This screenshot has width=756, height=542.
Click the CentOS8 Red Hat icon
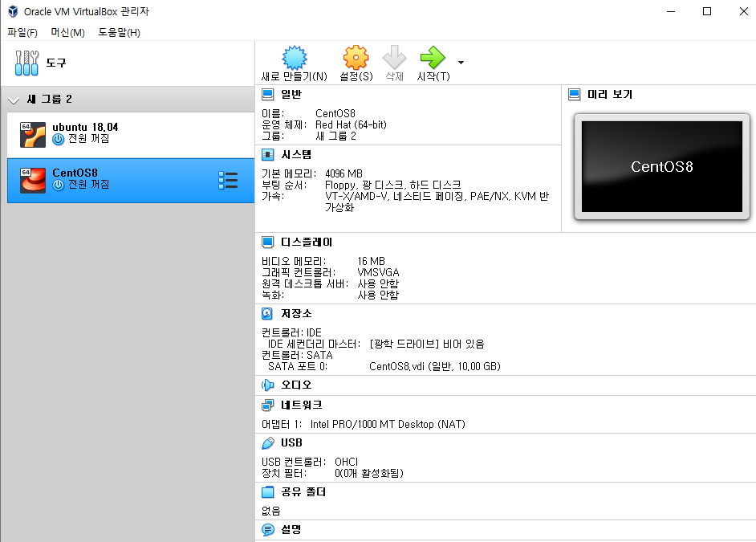(x=33, y=181)
